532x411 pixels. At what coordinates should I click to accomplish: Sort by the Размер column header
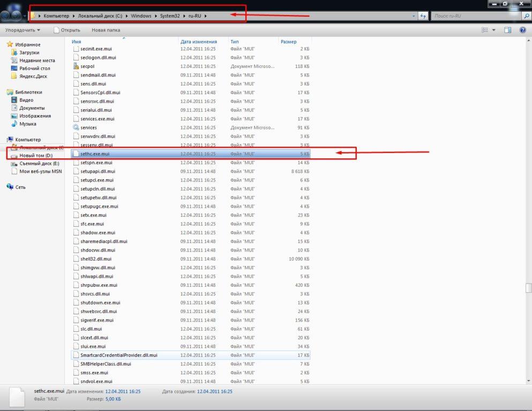click(x=295, y=41)
